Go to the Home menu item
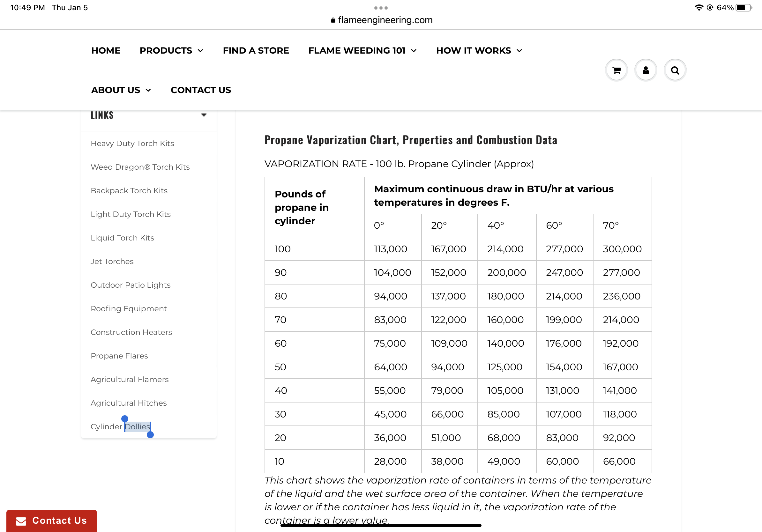Viewport: 762px width, 532px height. point(106,50)
